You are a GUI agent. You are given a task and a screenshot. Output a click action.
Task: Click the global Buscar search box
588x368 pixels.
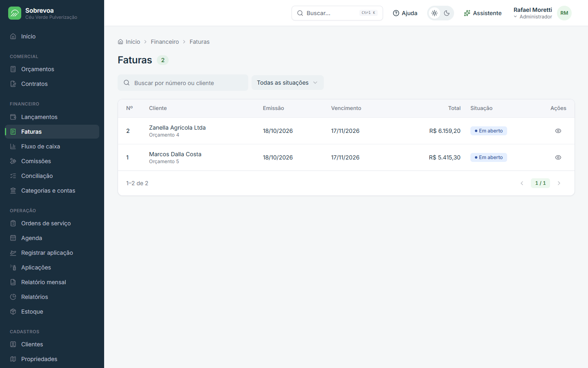(337, 13)
